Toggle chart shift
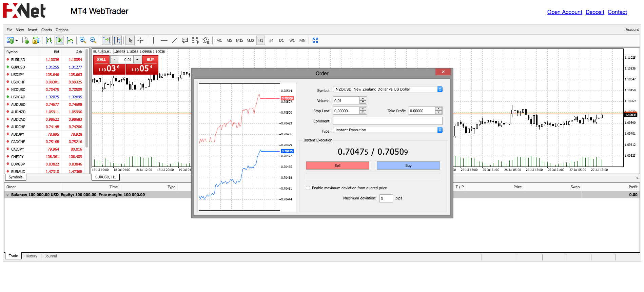The width and height of the screenshot is (644, 292). (117, 40)
